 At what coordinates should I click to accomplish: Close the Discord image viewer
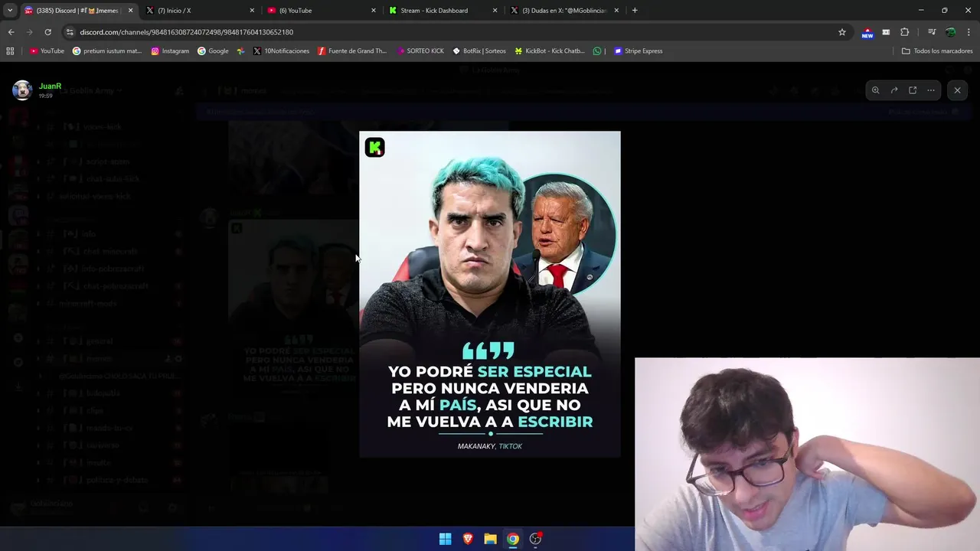pos(957,90)
